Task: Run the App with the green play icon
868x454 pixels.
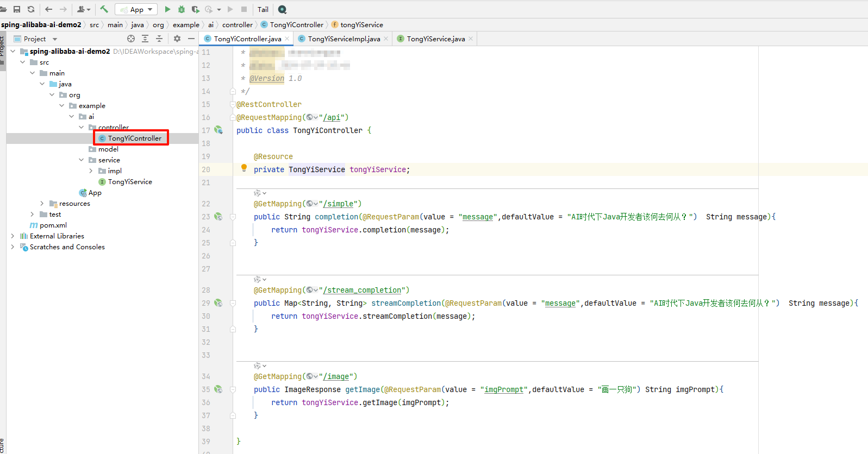Action: tap(167, 9)
